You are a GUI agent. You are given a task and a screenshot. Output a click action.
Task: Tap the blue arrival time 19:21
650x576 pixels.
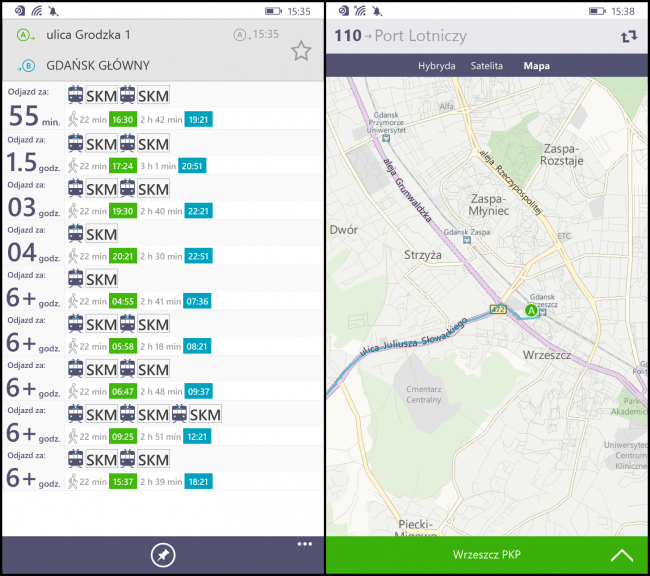tap(198, 120)
